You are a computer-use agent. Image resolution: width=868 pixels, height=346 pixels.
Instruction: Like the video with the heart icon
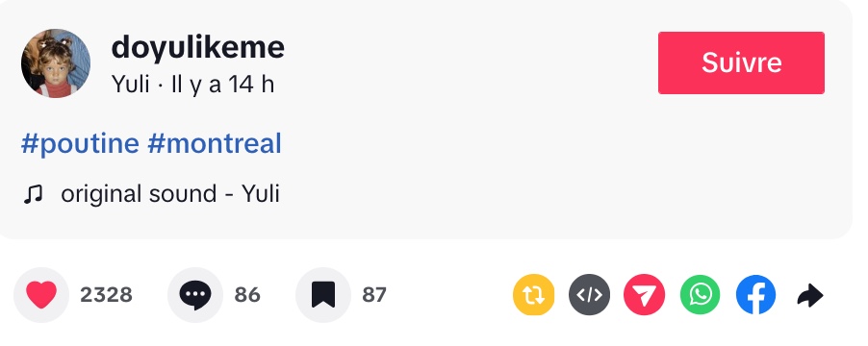[41, 295]
